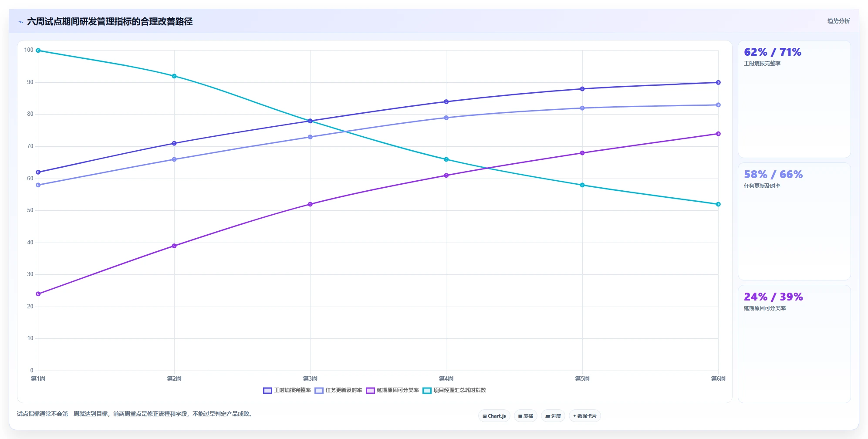Click the trend icon beside the chart title
This screenshot has height=439, width=868.
(20, 22)
